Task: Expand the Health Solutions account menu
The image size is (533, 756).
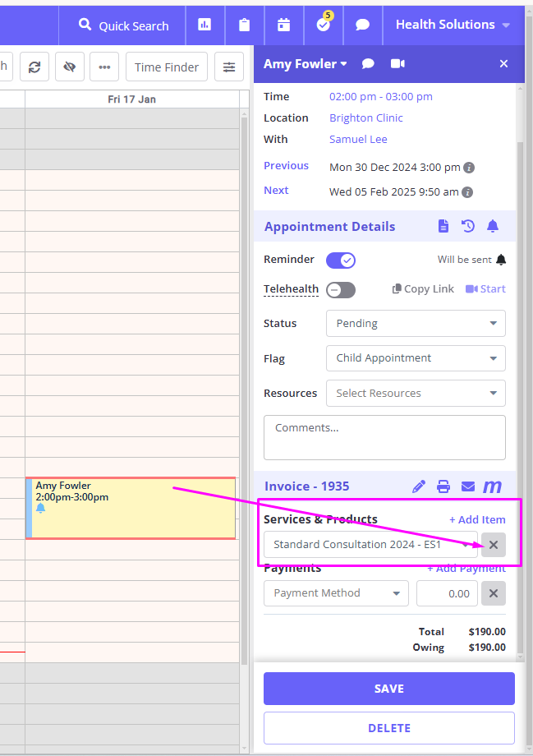Action: pos(453,25)
